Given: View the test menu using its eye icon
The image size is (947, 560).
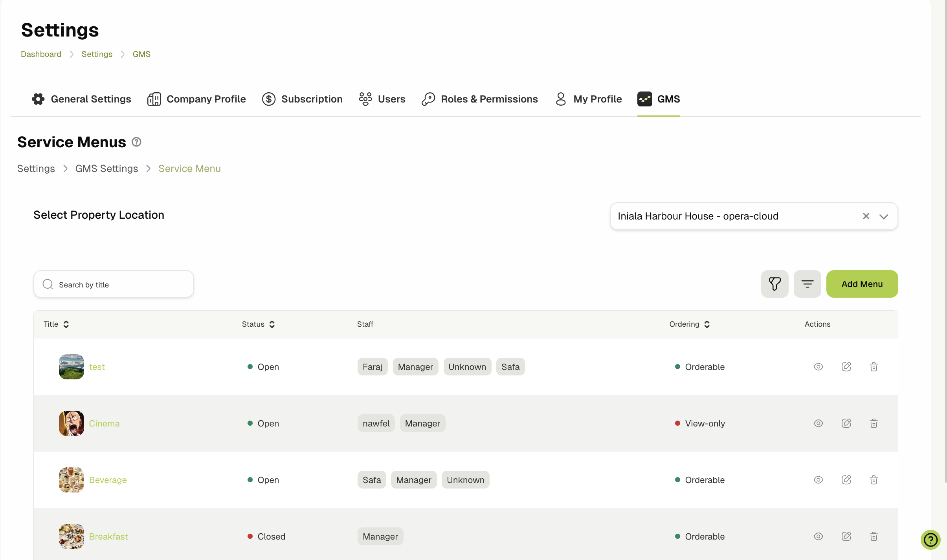Looking at the screenshot, I should click(819, 366).
